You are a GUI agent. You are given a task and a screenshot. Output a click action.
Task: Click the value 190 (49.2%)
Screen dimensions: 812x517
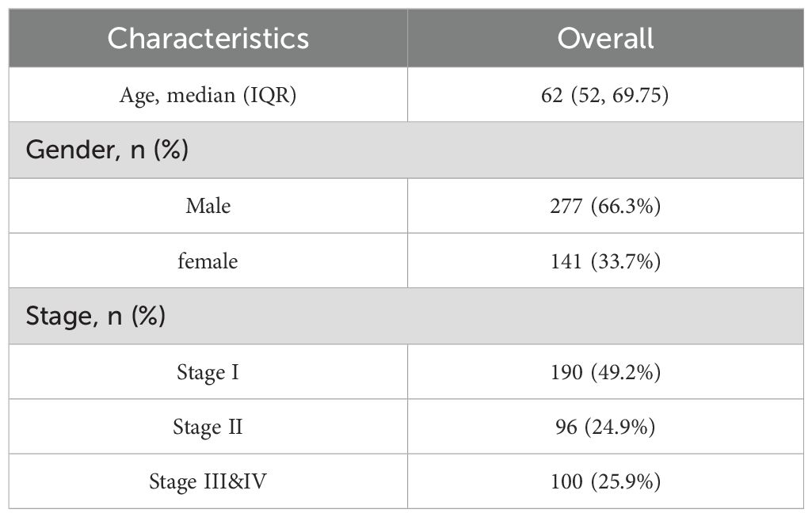click(x=605, y=371)
